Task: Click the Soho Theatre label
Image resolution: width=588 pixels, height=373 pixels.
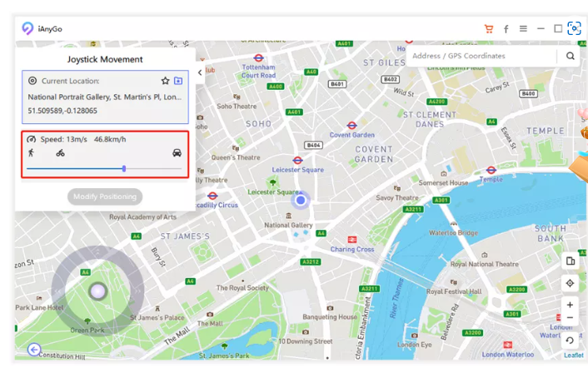Action: point(237,106)
